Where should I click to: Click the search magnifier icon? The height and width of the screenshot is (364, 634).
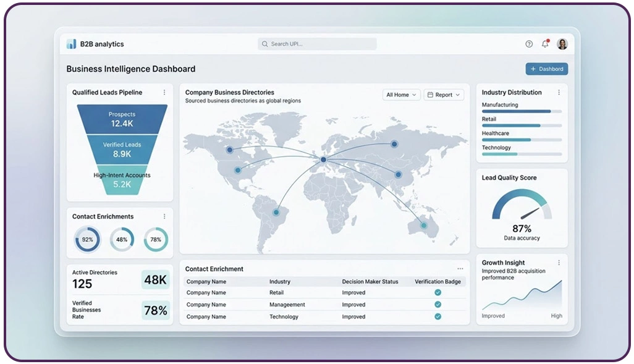[265, 44]
